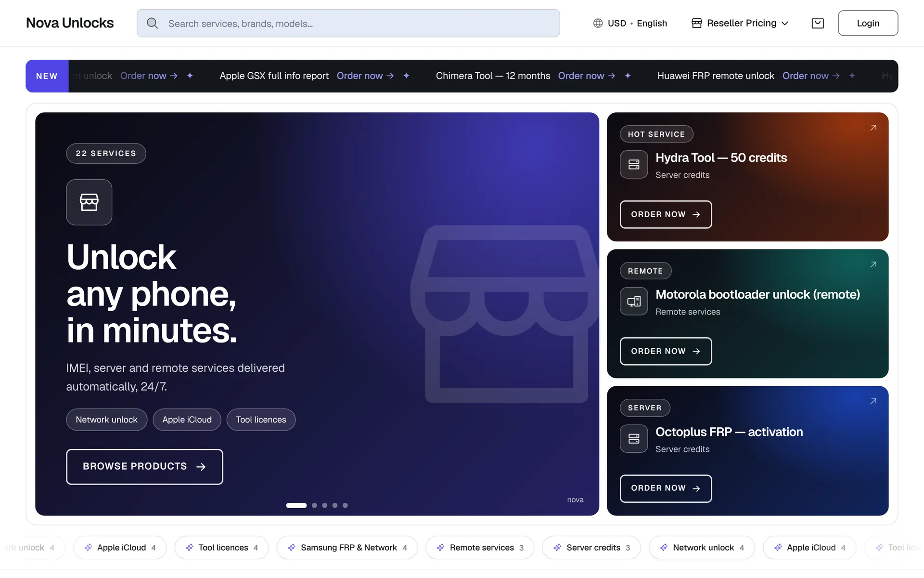Click Order now for Chimera Tool
The image size is (924, 578).
pyautogui.click(x=587, y=76)
